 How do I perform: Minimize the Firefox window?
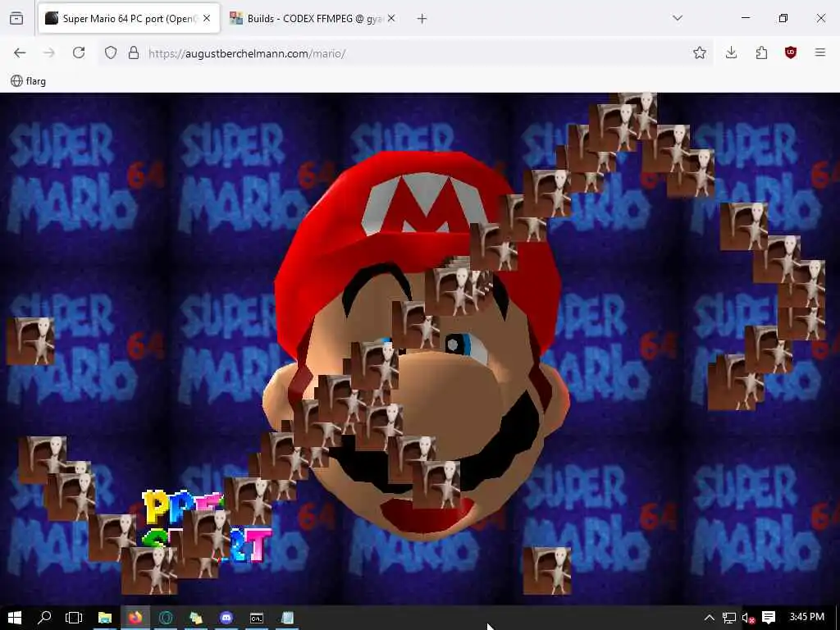(745, 18)
